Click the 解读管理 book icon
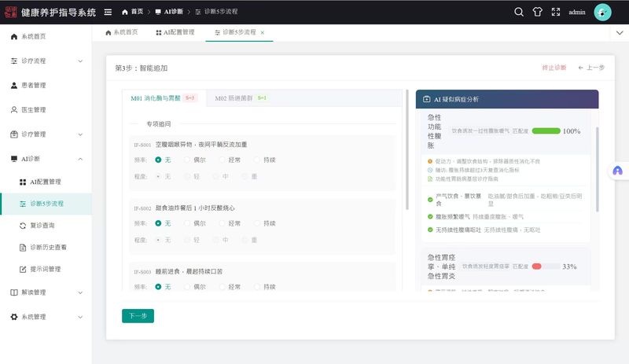The width and height of the screenshot is (629, 364). tap(14, 292)
